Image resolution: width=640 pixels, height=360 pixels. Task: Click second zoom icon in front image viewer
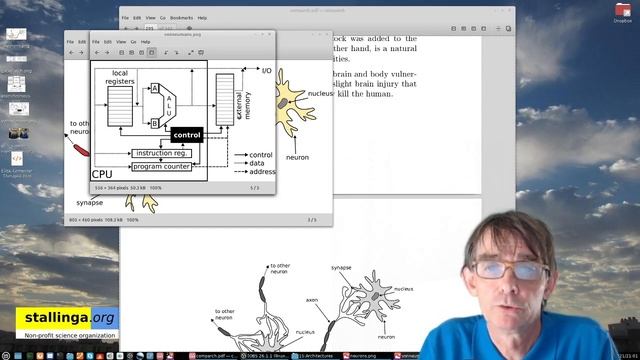tap(131, 53)
